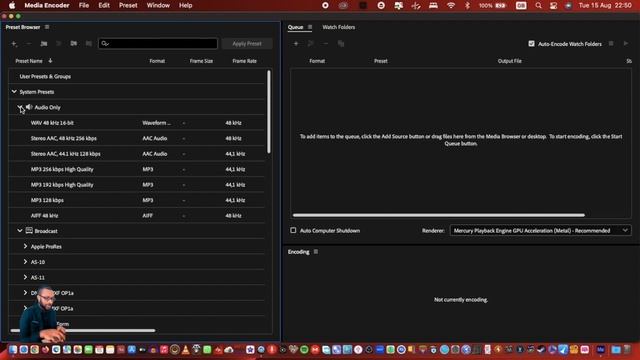Select the Queue tab
The image size is (640, 360).
[x=296, y=27]
